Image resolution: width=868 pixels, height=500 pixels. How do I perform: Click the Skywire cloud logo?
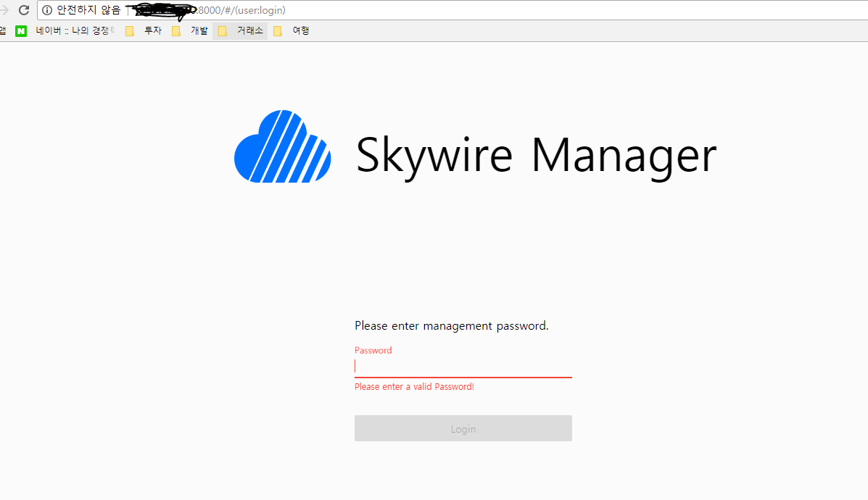[282, 146]
